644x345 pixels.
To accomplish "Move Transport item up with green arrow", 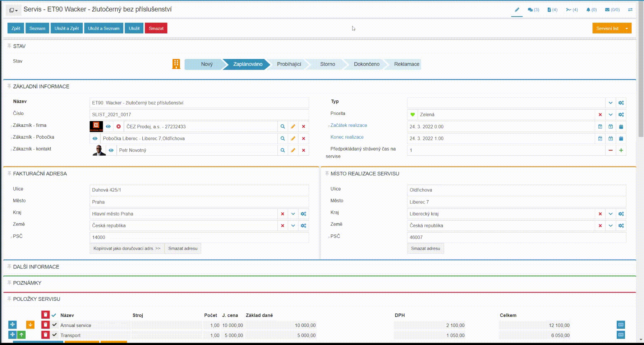I will click(22, 335).
